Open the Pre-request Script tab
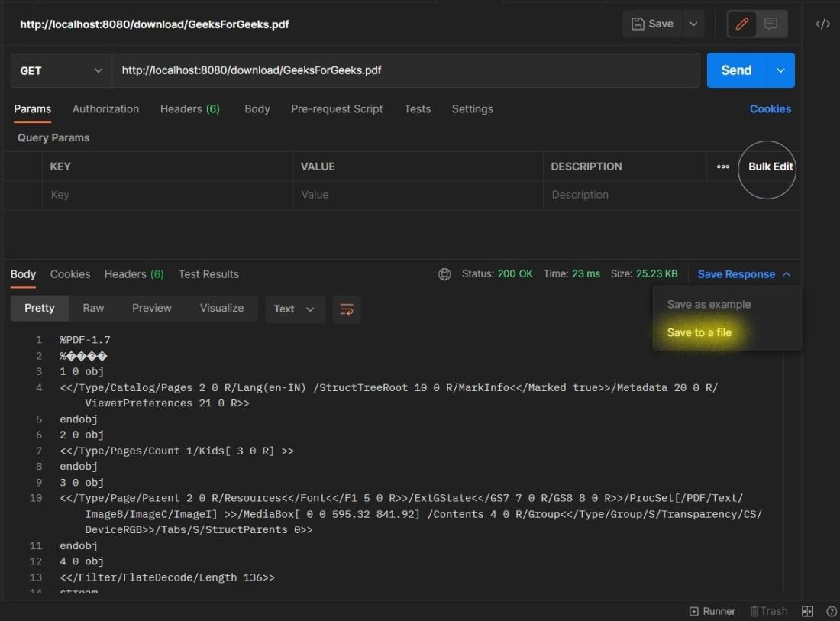Screen dimensions: 840x621 (x=337, y=108)
